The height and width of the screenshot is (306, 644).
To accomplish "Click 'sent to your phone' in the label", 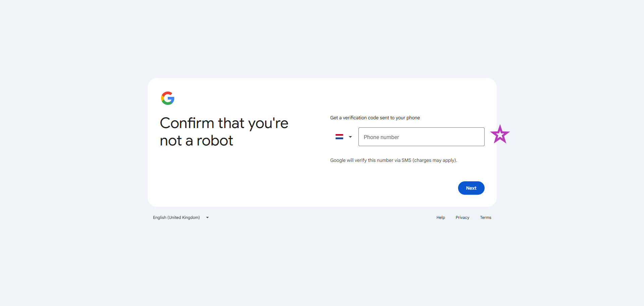I will (x=400, y=118).
